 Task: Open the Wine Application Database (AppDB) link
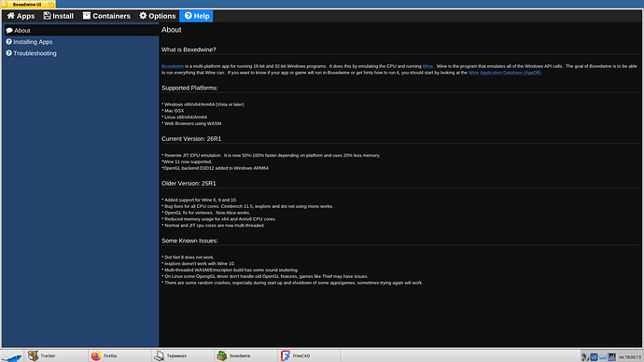[505, 73]
